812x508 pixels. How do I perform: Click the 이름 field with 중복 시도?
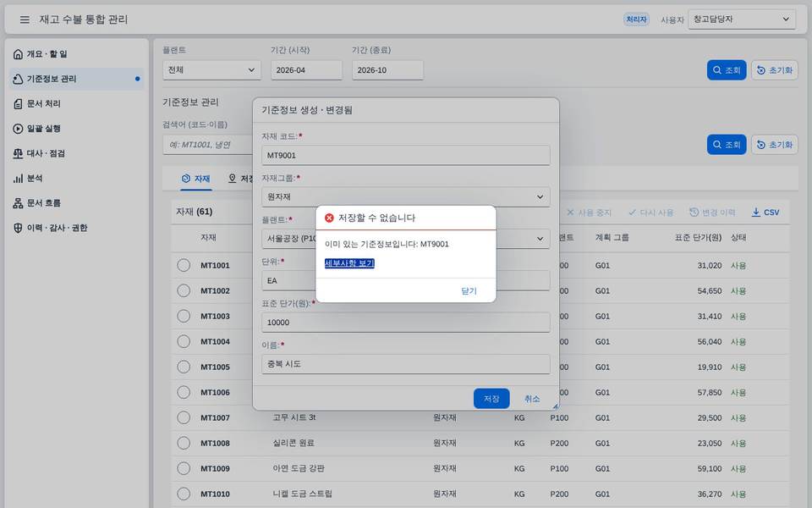click(x=405, y=364)
